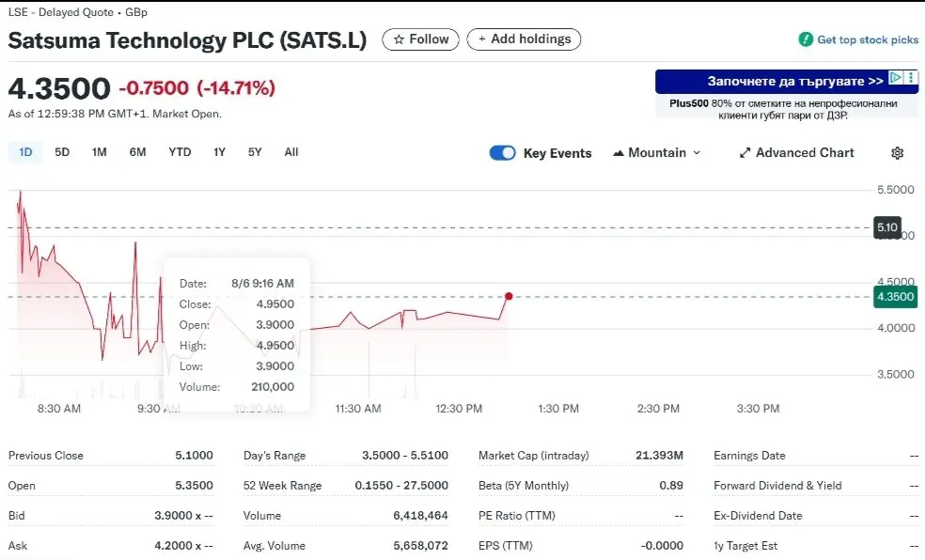Click Avg. Volume value 5,658,072
Viewport: 925px width, 560px height.
point(420,545)
